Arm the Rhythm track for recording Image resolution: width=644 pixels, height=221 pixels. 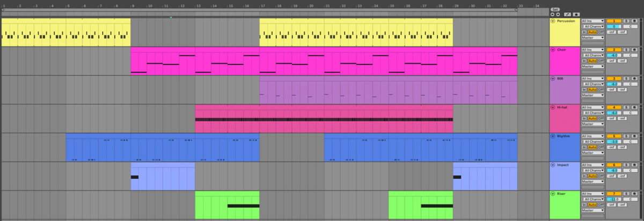[634, 136]
